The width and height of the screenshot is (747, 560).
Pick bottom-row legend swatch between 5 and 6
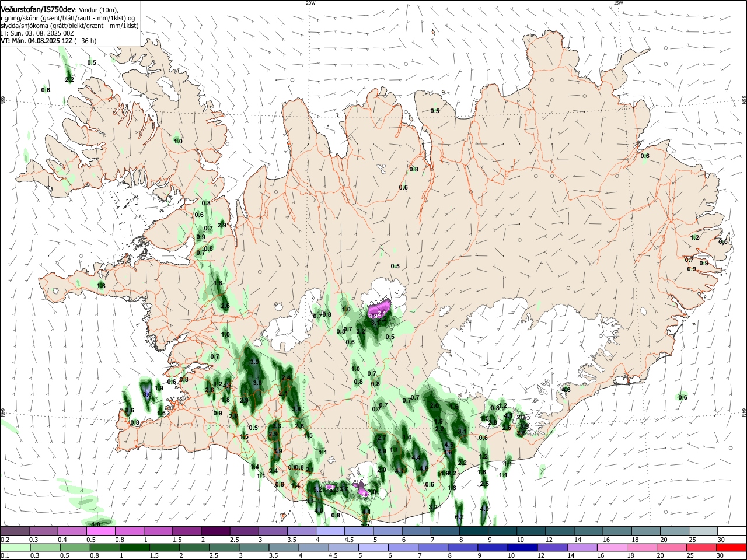(373, 547)
